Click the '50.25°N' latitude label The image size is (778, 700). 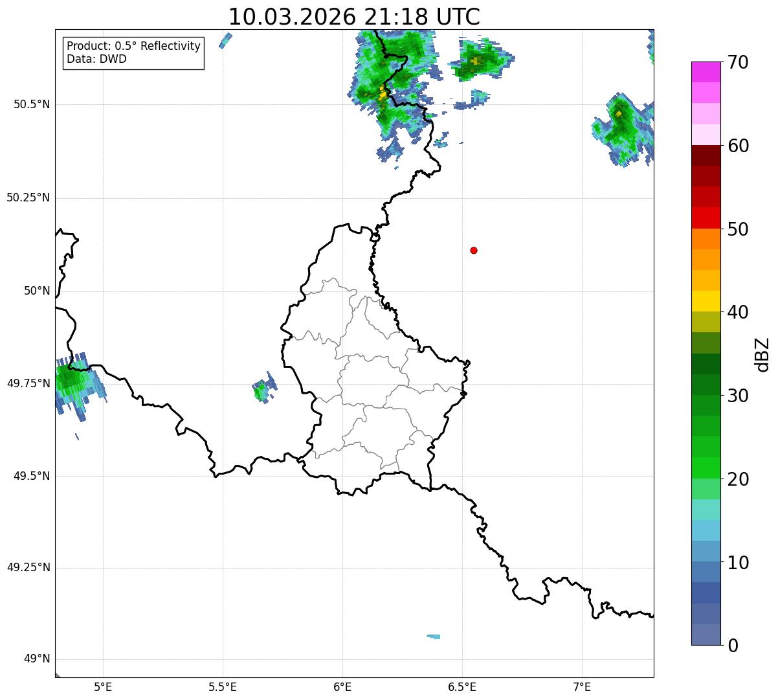click(28, 198)
